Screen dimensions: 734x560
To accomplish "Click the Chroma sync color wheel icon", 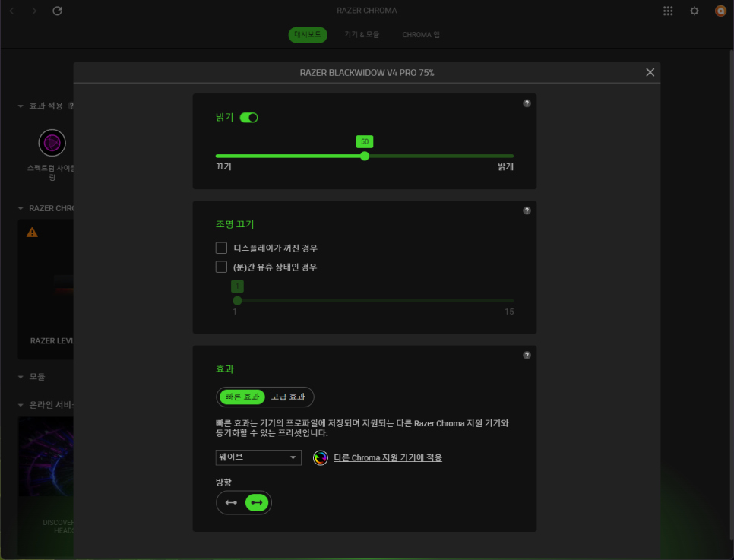I will pyautogui.click(x=320, y=457).
